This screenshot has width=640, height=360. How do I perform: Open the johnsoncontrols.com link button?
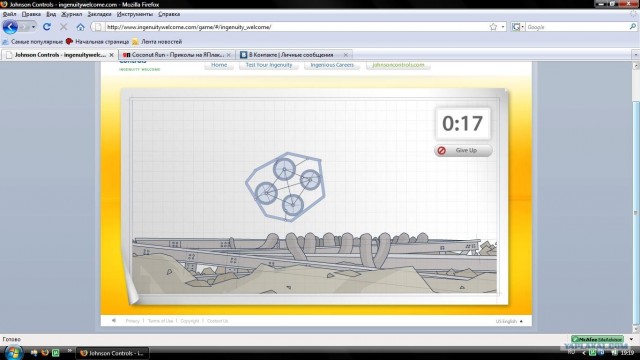[398, 65]
